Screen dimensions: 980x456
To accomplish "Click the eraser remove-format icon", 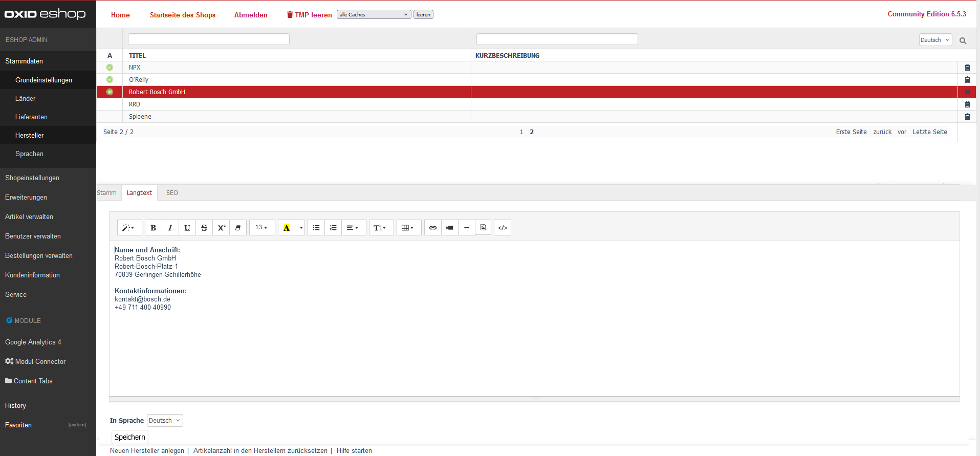I will coord(238,228).
